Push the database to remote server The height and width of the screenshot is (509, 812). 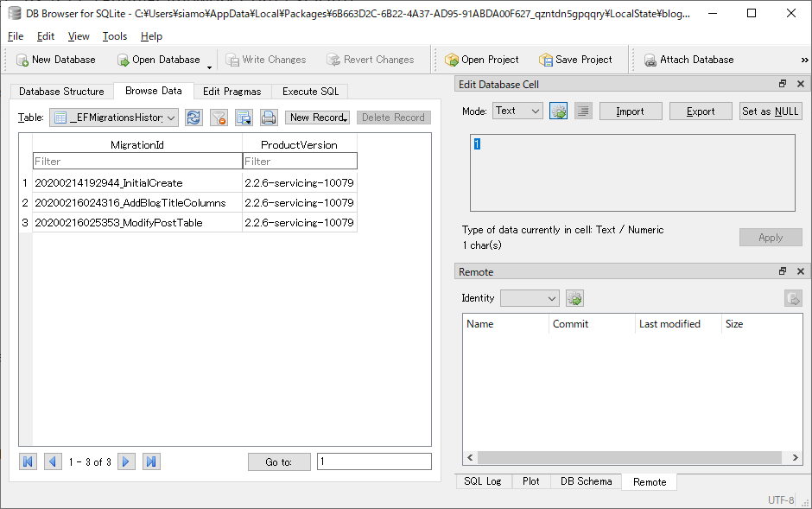click(793, 298)
